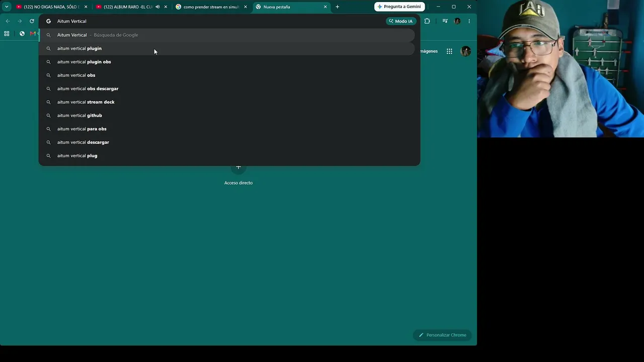Reload the page
Viewport: 644px width, 362px height.
point(32,21)
